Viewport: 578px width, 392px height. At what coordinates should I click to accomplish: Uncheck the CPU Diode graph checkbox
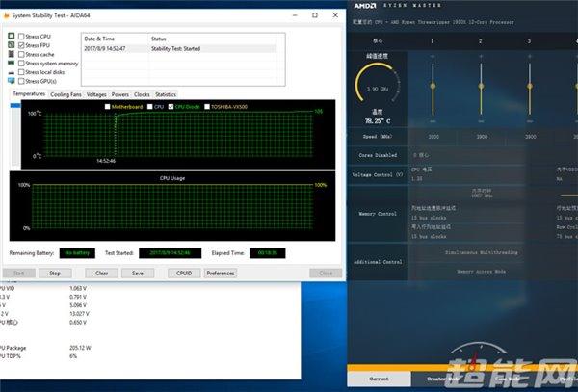point(171,107)
